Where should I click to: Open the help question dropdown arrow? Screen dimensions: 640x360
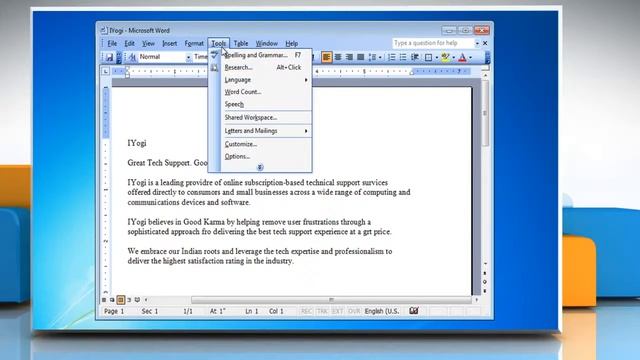coord(477,43)
